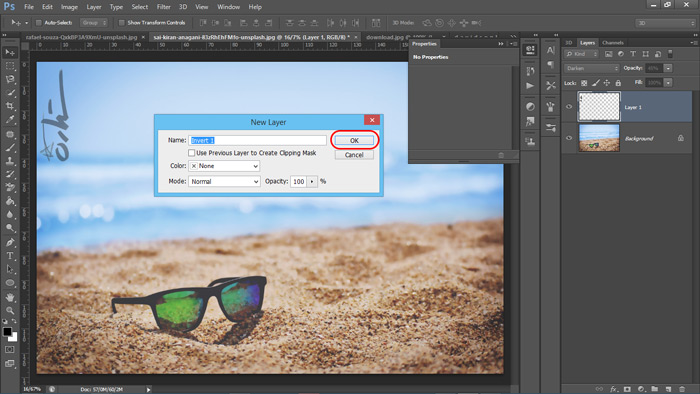700x394 pixels.
Task: Click the background color swatch
Action: pyautogui.click(x=14, y=338)
